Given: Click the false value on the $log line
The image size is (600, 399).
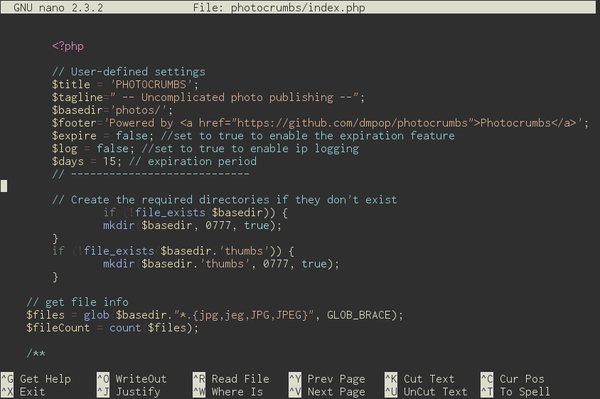Looking at the screenshot, I should coord(112,148).
